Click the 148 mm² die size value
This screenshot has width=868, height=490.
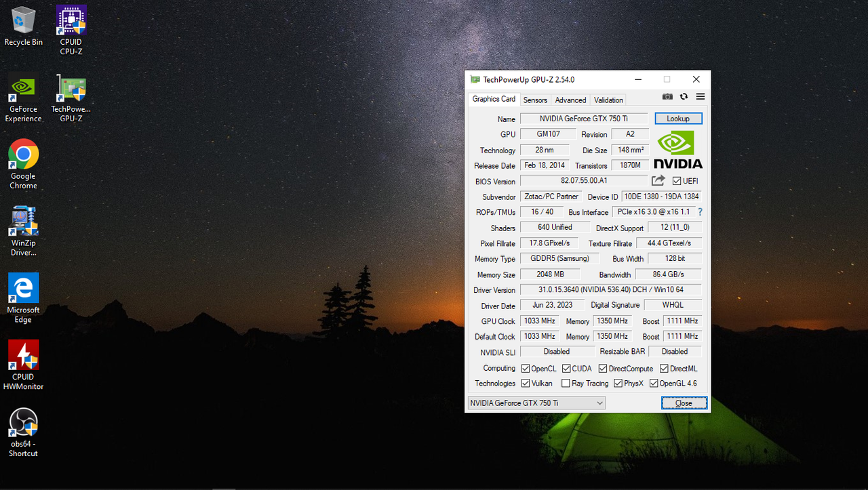(630, 150)
